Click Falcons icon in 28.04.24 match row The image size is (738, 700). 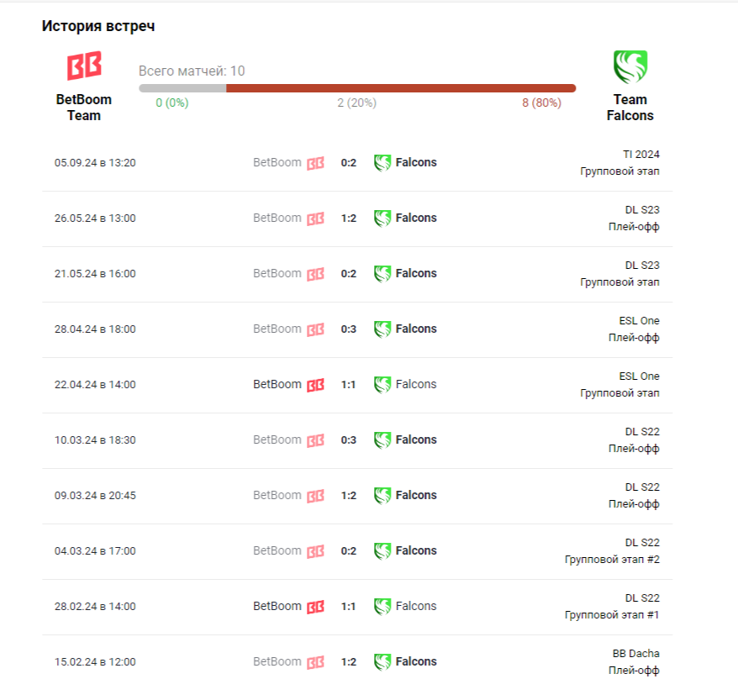382,329
